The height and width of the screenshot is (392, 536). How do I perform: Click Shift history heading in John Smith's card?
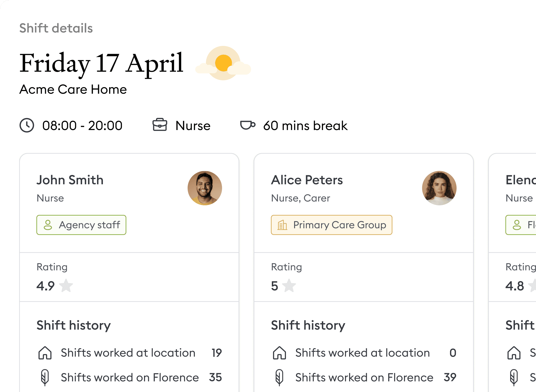pos(74,325)
